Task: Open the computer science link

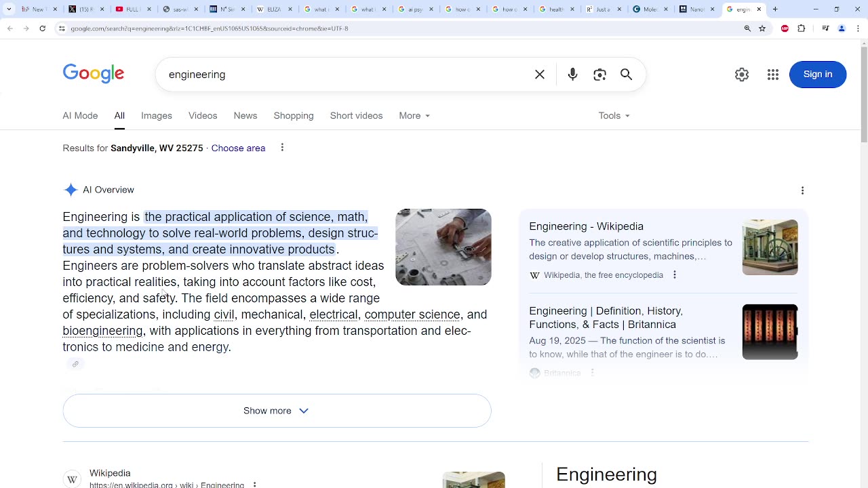Action: (x=412, y=314)
